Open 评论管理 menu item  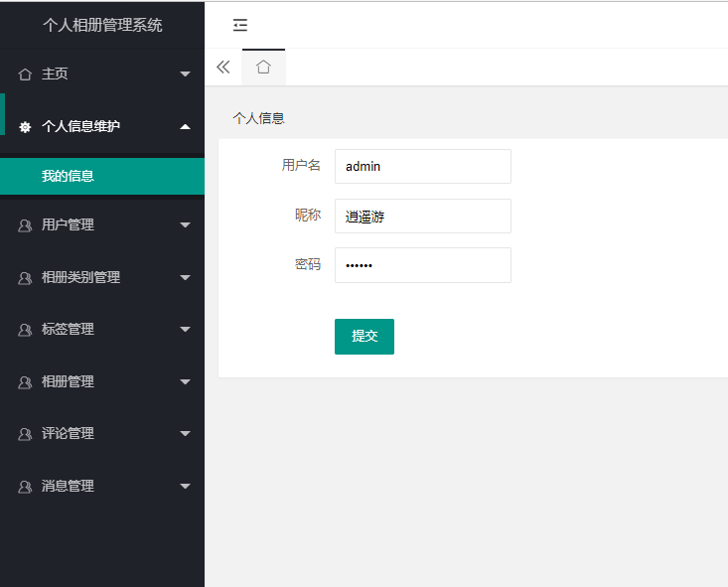point(102,434)
